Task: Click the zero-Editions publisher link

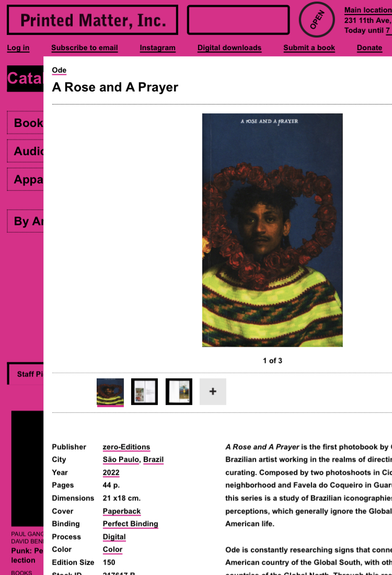Action: 126,447
